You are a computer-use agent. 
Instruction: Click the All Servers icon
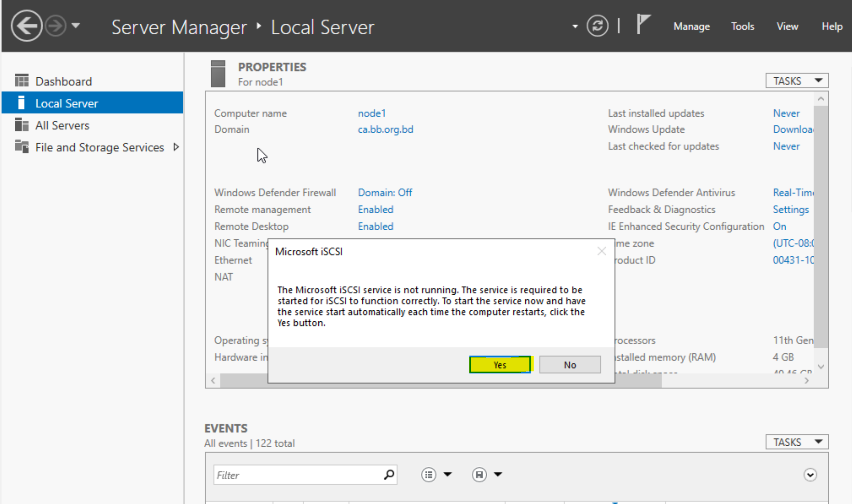point(22,125)
